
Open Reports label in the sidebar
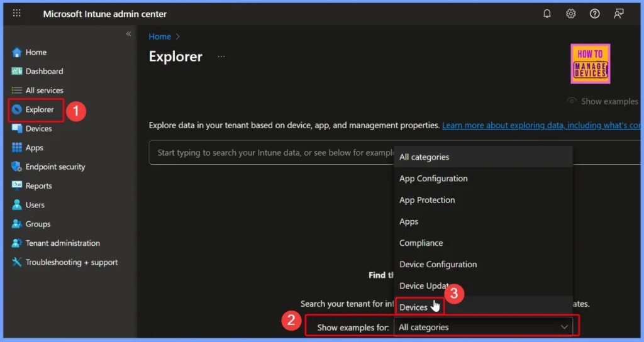[x=38, y=185]
